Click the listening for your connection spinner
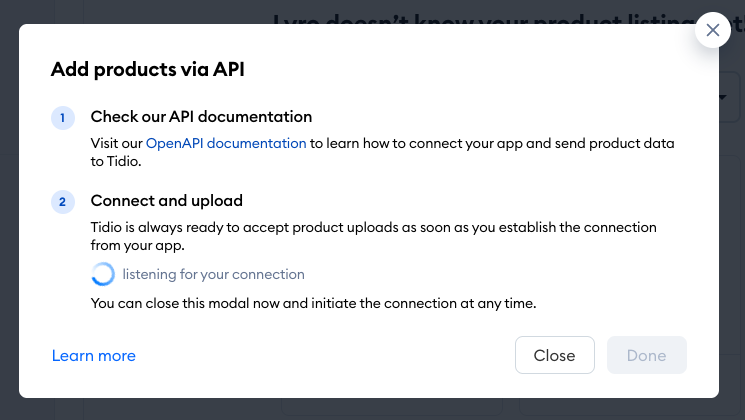The image size is (745, 420). (103, 274)
